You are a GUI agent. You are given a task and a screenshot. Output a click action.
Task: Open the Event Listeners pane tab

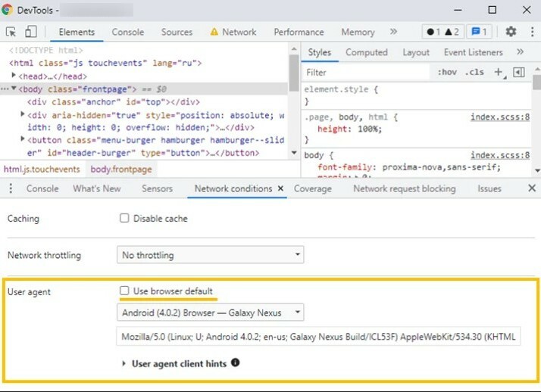(473, 52)
